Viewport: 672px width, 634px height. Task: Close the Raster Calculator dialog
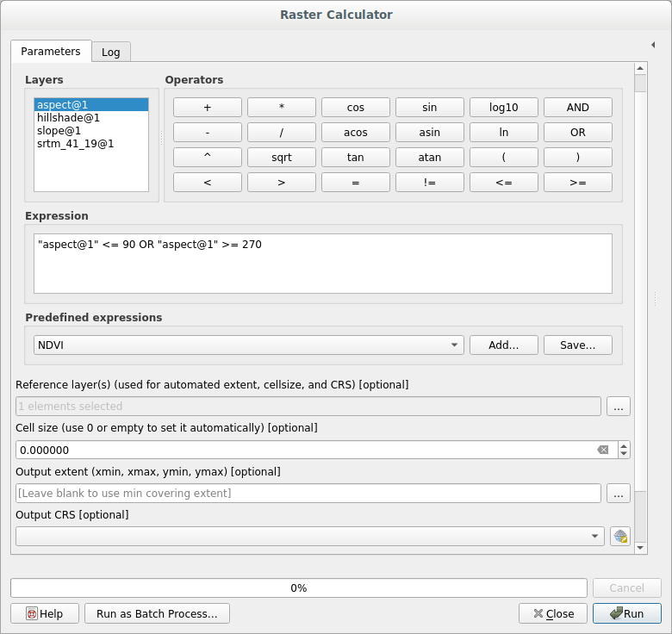point(553,613)
